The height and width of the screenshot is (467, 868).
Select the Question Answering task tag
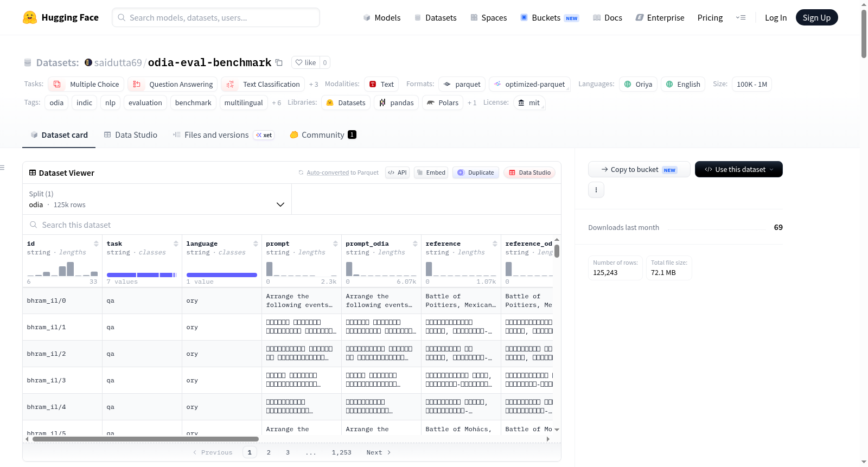(173, 84)
